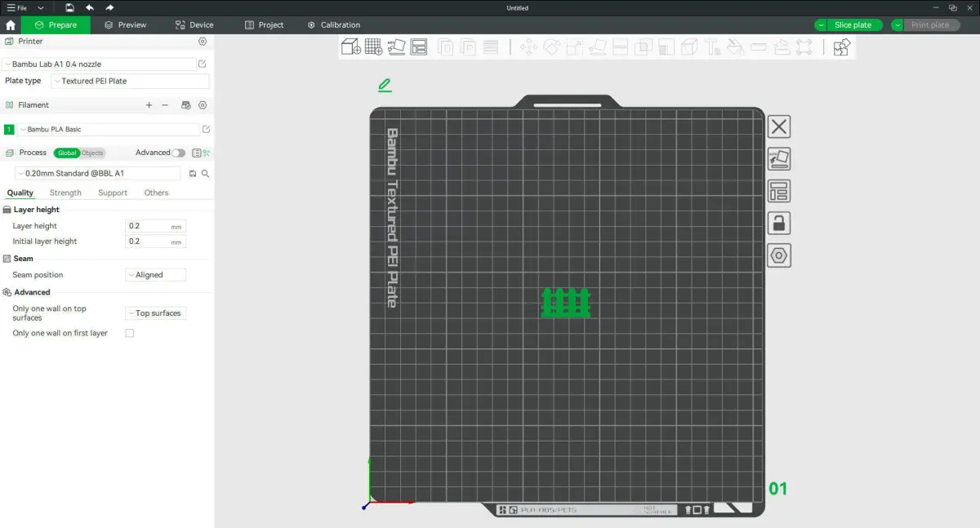Select the Move tool
The width and height of the screenshot is (980, 528).
(x=528, y=47)
